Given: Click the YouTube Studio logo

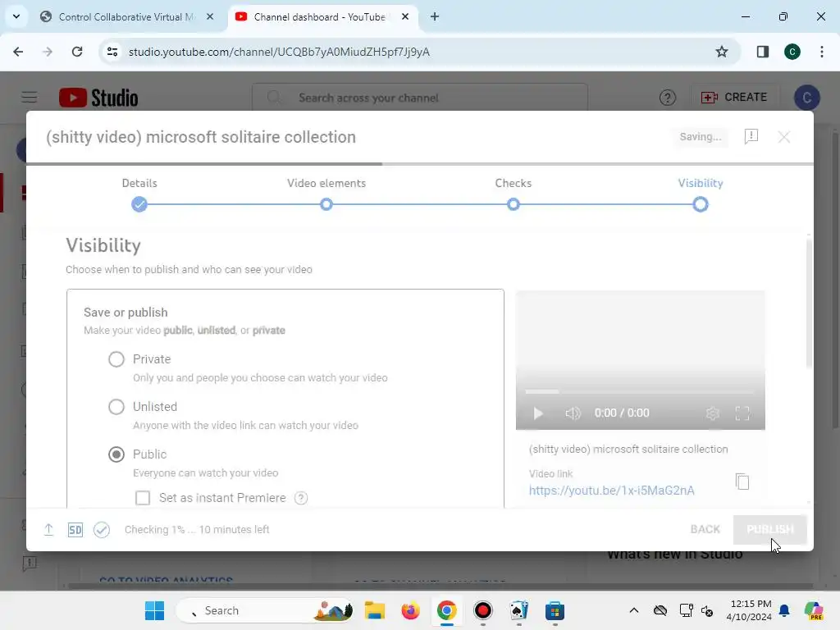Looking at the screenshot, I should 98,98.
